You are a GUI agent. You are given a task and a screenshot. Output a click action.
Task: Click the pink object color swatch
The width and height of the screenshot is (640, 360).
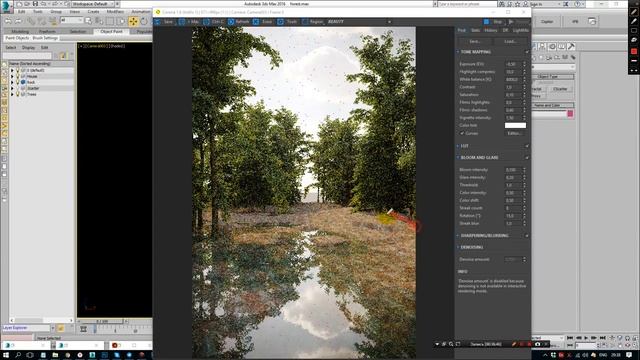pyautogui.click(x=570, y=114)
